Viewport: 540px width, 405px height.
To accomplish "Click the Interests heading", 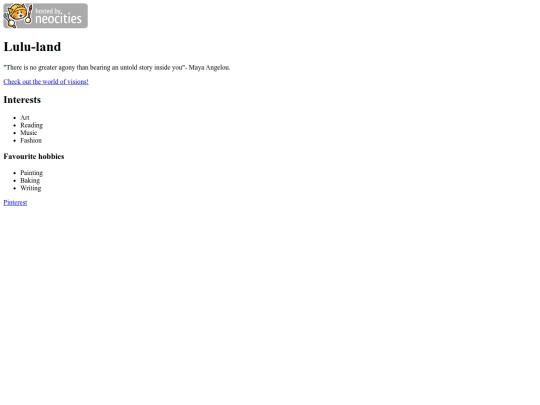I will pos(22,100).
